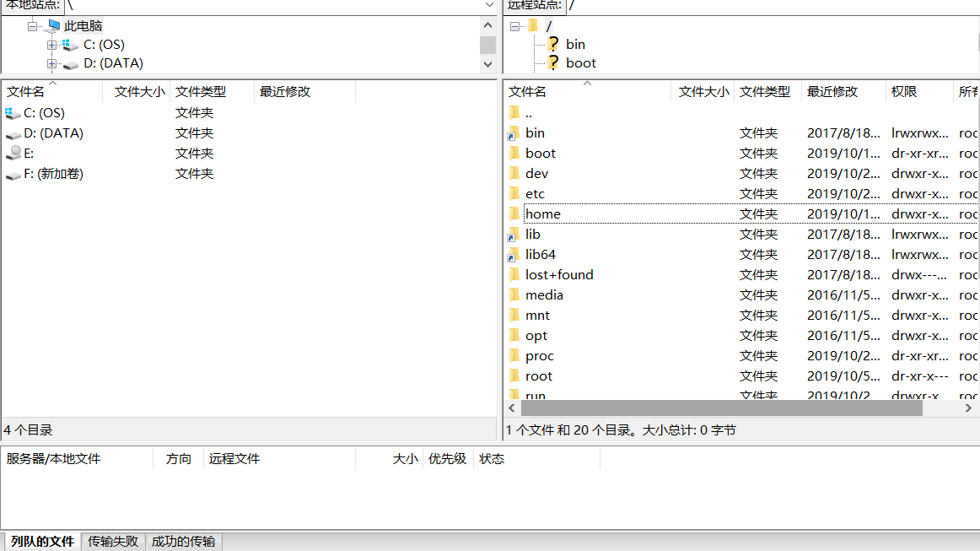
Task: Click the question-mark icon beside bin in remote tree
Action: coord(553,44)
